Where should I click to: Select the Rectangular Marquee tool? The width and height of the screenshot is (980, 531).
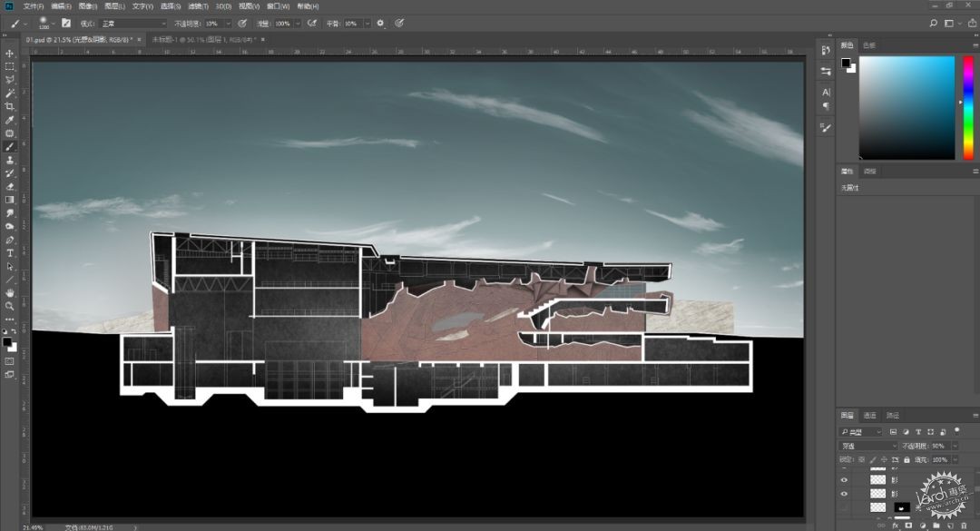9,66
